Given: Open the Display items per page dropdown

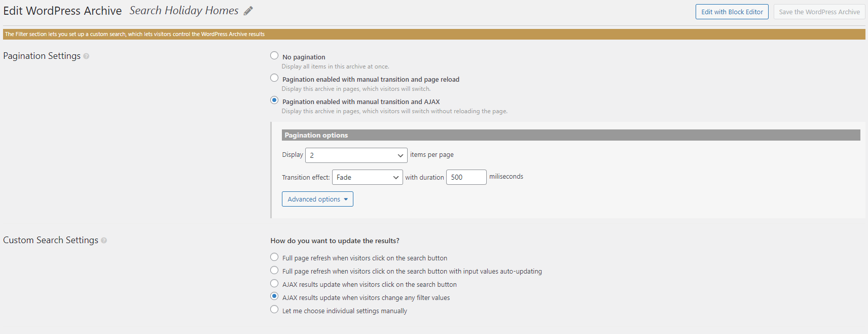Looking at the screenshot, I should [356, 155].
